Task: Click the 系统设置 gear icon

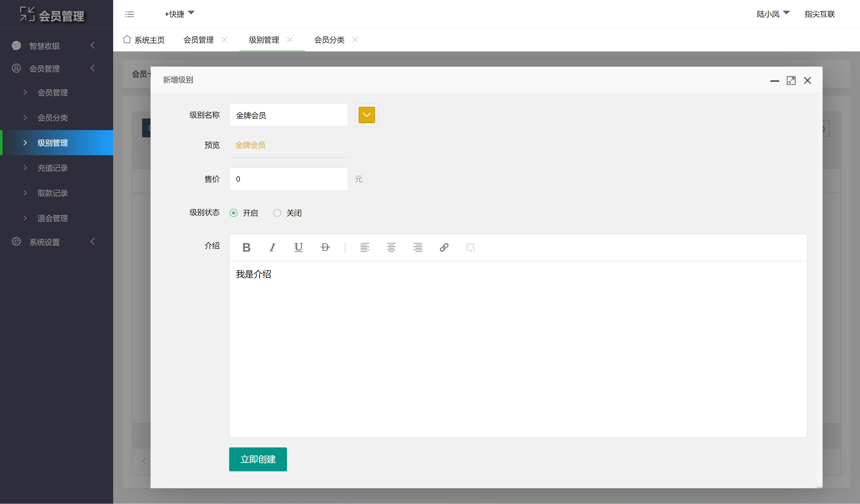Action: click(x=16, y=242)
